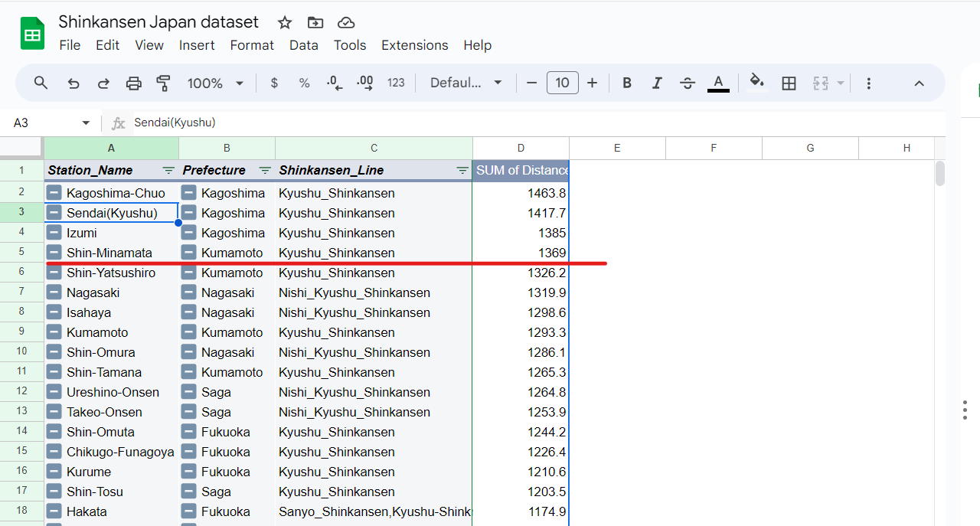Screen dimensions: 980x526
Task: Expand the font family dropdown
Action: [x=466, y=83]
